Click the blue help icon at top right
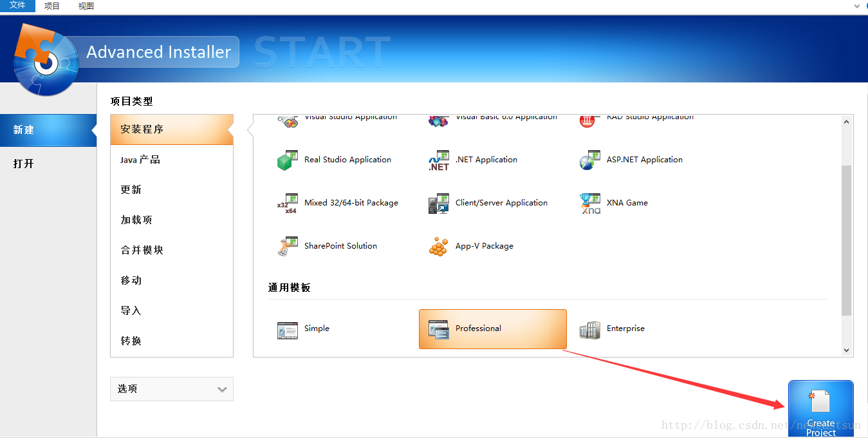 click(866, 6)
